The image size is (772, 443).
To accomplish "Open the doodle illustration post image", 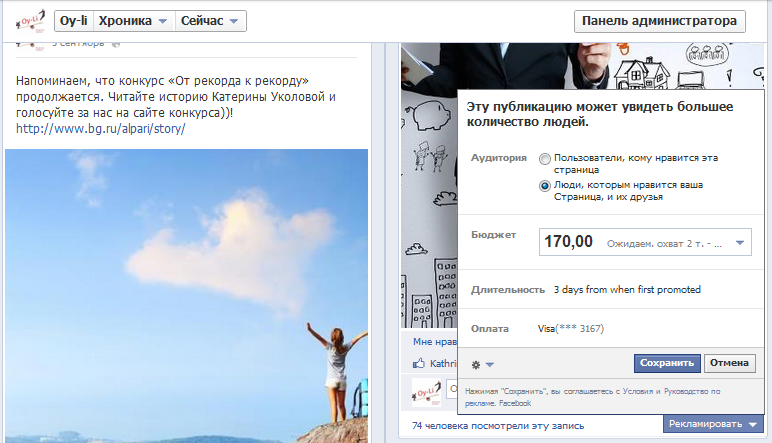I will pos(429,187).
